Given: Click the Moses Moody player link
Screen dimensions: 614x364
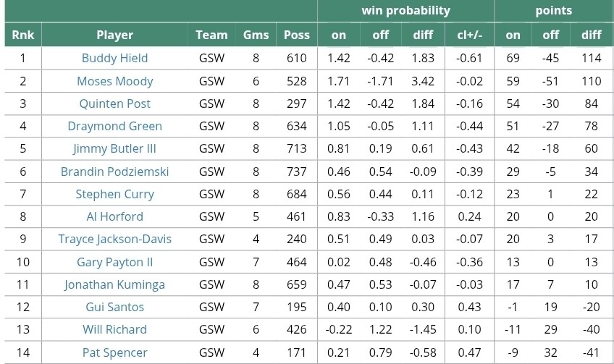Looking at the screenshot, I should click(x=114, y=81).
